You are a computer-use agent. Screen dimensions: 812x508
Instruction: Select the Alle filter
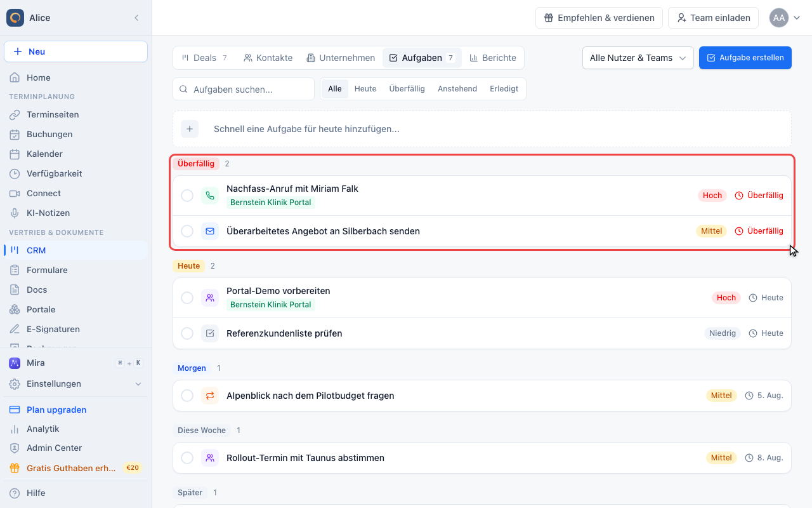[x=335, y=89]
